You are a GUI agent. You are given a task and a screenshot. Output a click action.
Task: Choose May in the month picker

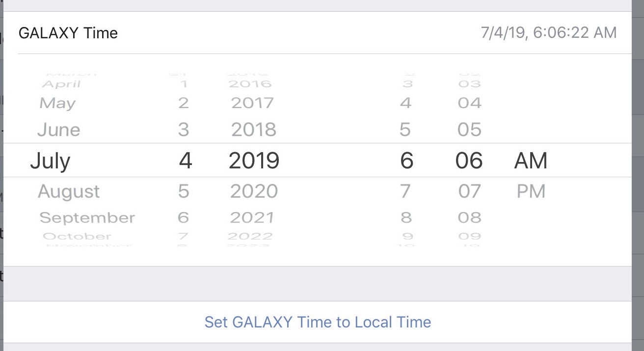coord(57,103)
